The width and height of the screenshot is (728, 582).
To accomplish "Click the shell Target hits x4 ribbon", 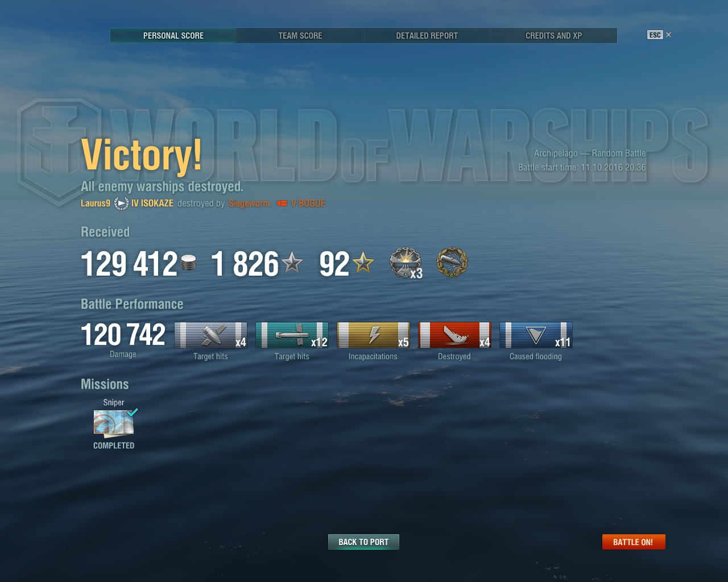I will [x=210, y=335].
